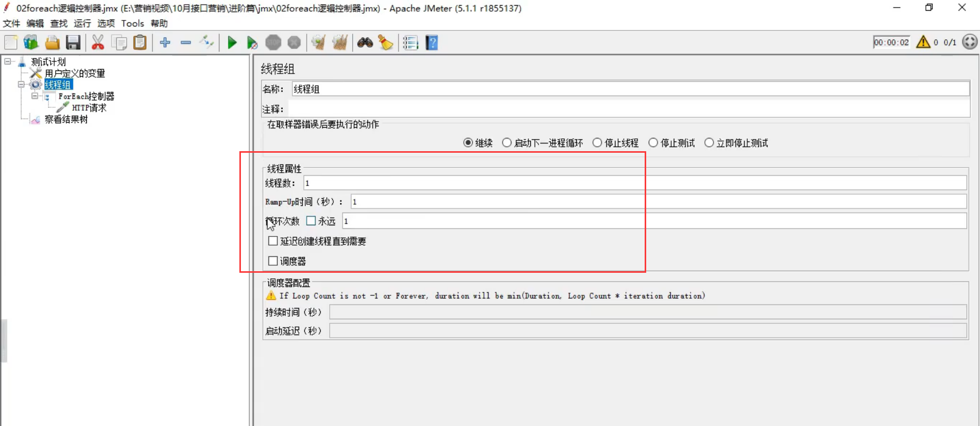The image size is (980, 426).
Task: Click the Ramp-Up时间 input field
Action: pos(658,202)
